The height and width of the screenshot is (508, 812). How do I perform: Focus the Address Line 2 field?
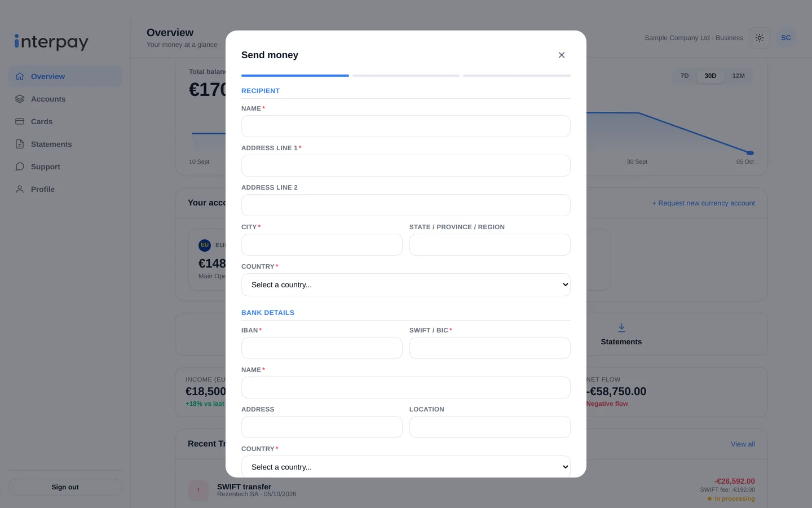[x=406, y=205]
